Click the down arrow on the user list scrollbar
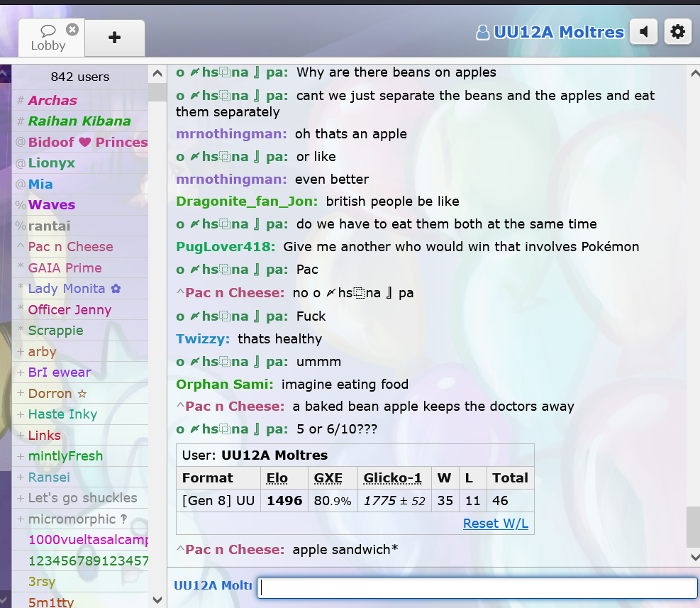 157,600
